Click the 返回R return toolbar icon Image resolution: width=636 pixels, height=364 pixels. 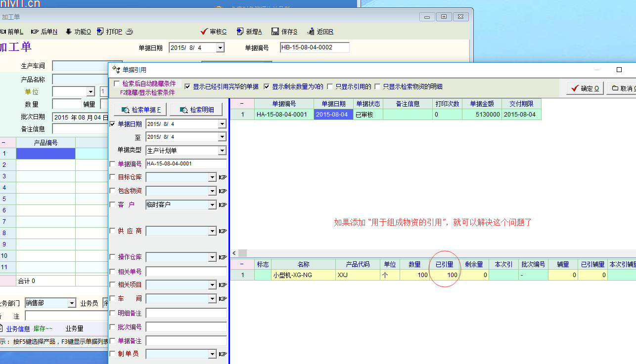click(311, 32)
